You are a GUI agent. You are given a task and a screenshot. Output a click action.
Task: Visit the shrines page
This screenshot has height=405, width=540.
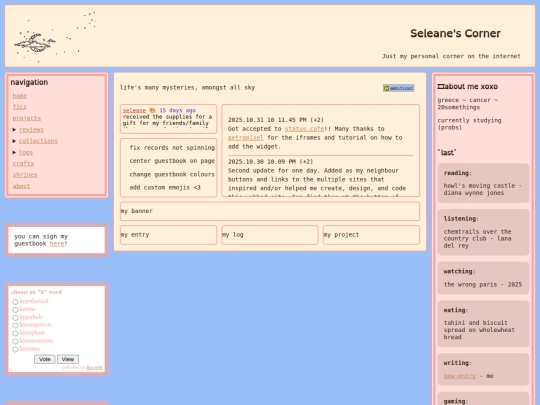click(25, 175)
